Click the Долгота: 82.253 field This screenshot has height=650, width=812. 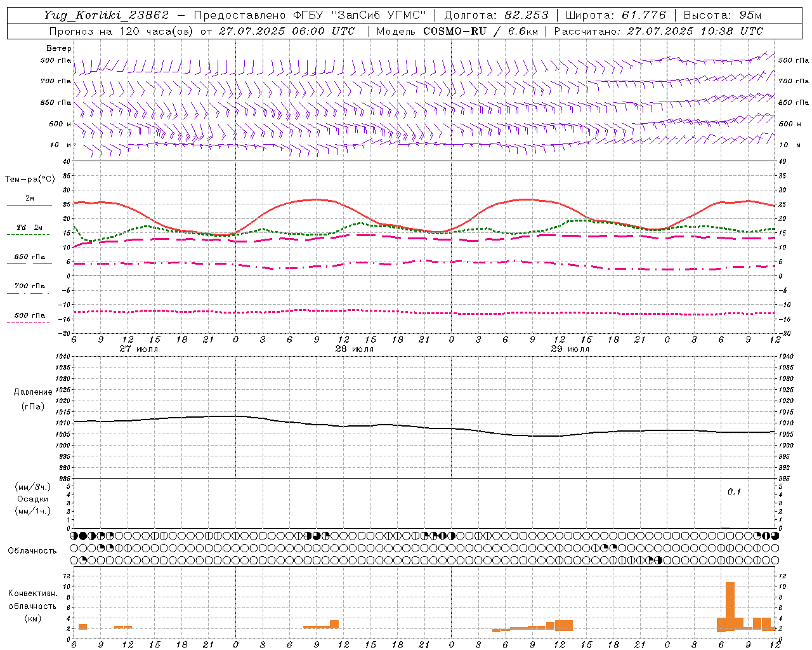(x=497, y=15)
